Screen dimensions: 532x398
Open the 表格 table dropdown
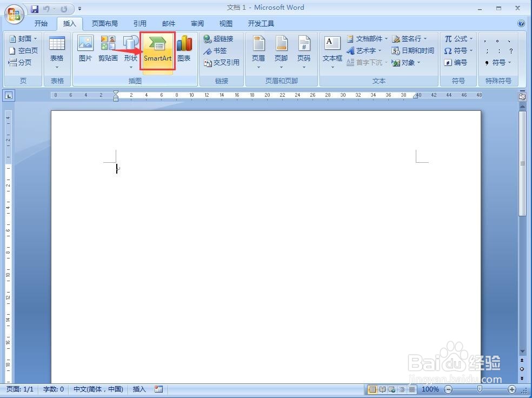(x=57, y=52)
